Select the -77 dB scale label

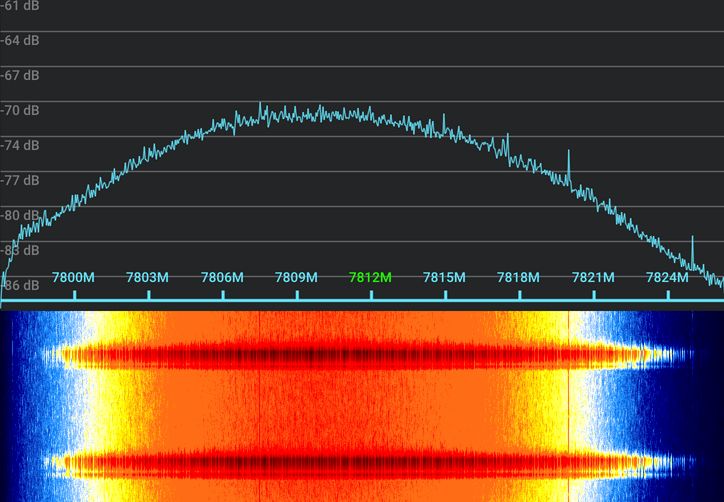20,180
